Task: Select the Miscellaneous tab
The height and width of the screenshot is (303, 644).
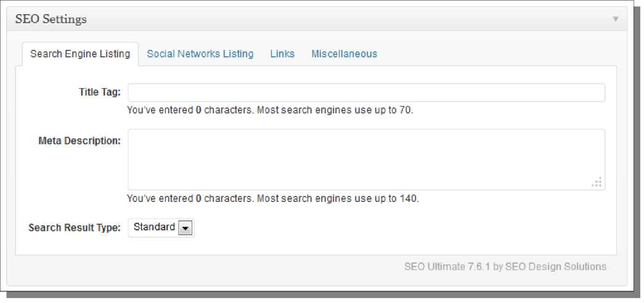Action: (x=344, y=54)
